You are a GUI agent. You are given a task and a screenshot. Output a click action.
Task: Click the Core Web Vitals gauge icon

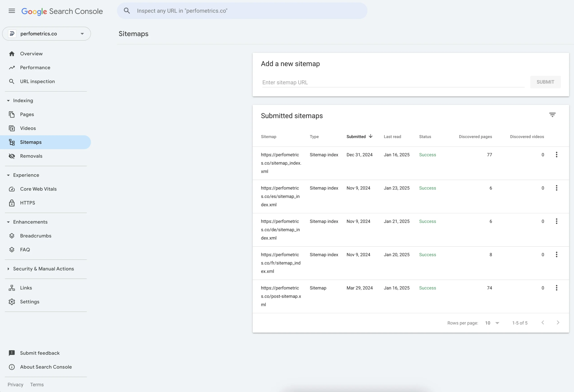coord(12,189)
